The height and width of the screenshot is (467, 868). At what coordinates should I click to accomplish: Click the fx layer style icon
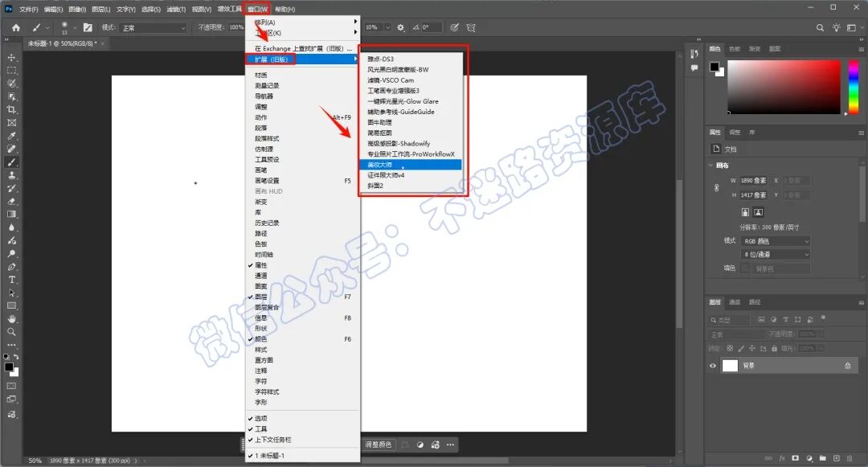tap(782, 458)
